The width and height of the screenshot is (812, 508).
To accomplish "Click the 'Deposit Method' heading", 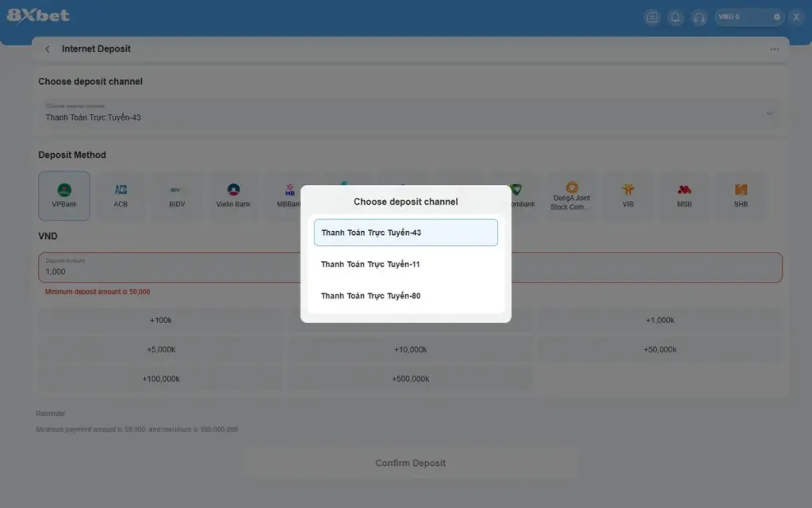I will click(72, 155).
